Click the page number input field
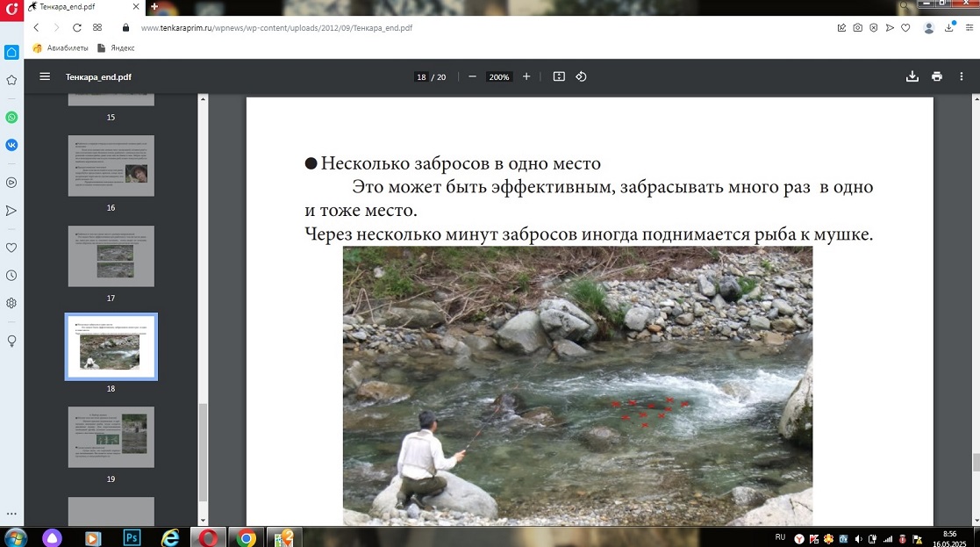The image size is (980, 547). 421,77
